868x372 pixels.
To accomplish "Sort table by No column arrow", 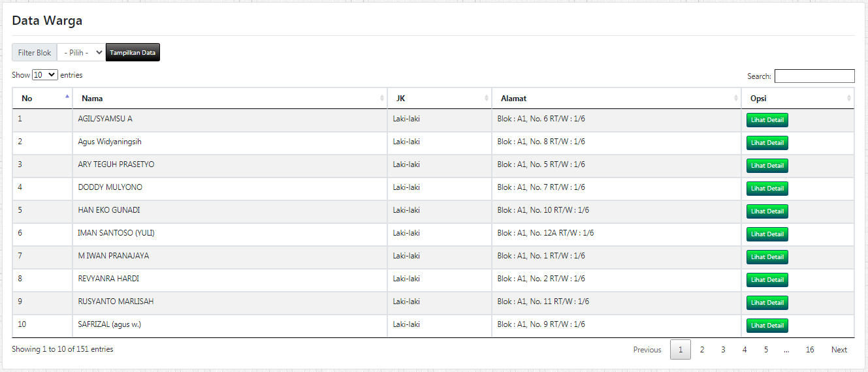I will point(67,97).
